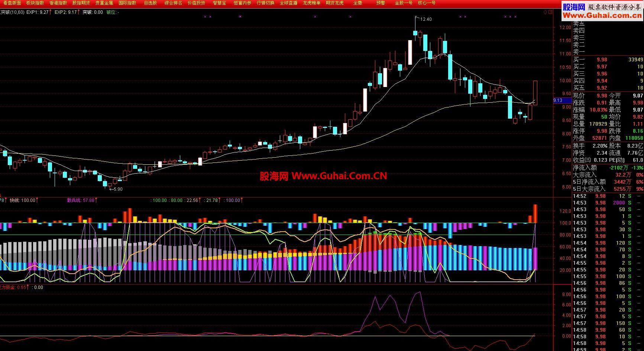Open the 看盘版面 menu

(12, 3)
